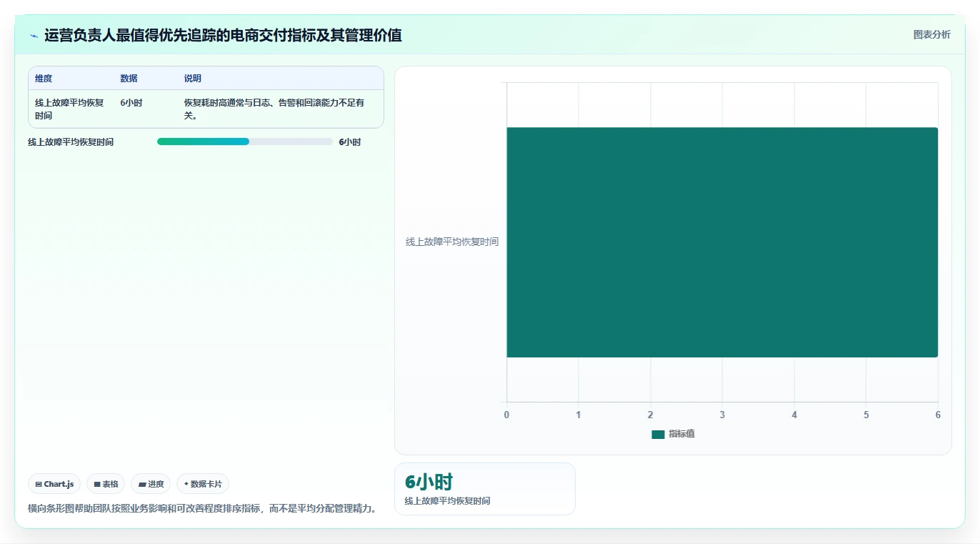Click the page title about 电商交付指标
Image resolution: width=980 pixels, height=544 pixels.
coord(223,35)
